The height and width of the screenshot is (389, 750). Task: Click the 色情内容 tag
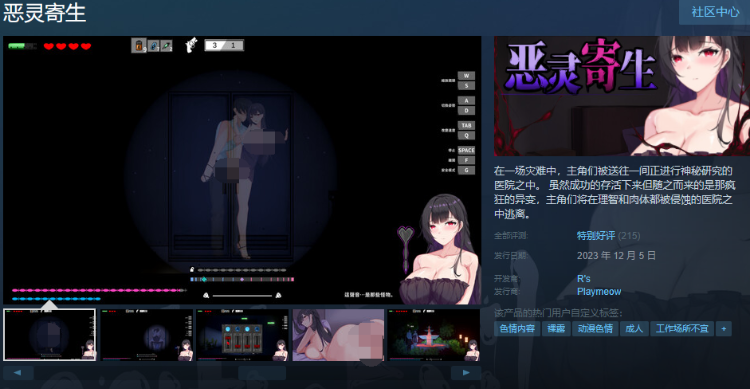[x=517, y=329]
